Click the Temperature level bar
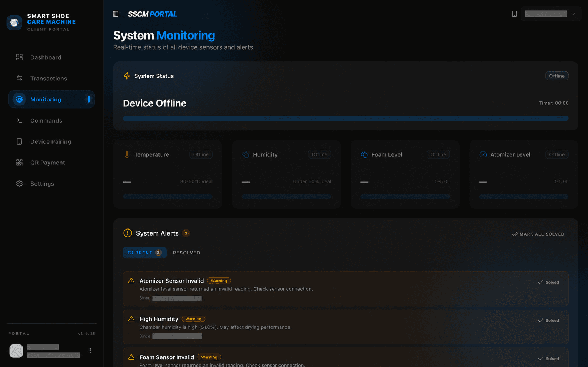Image resolution: width=588 pixels, height=367 pixels. pos(168,197)
